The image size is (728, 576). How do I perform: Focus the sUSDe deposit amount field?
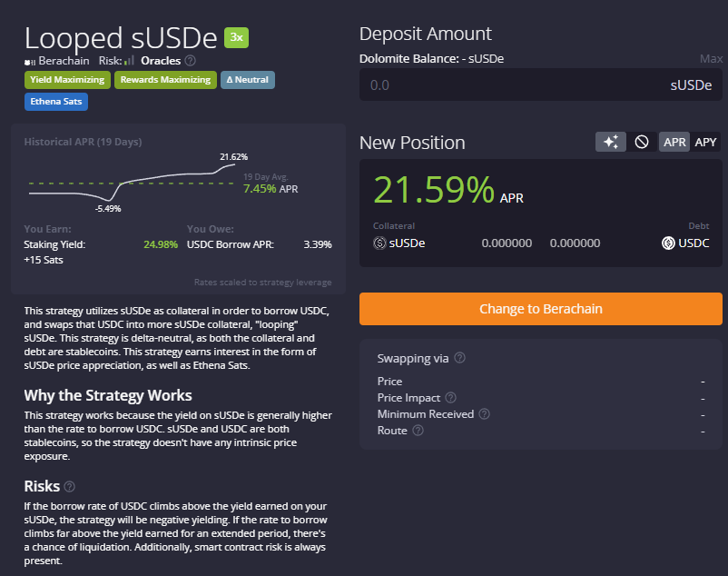(x=540, y=85)
